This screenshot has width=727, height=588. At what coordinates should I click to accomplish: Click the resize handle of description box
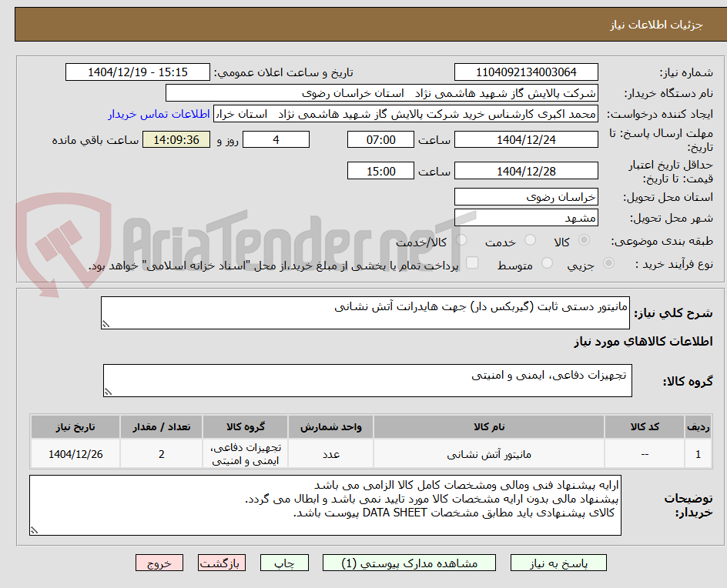pyautogui.click(x=106, y=324)
